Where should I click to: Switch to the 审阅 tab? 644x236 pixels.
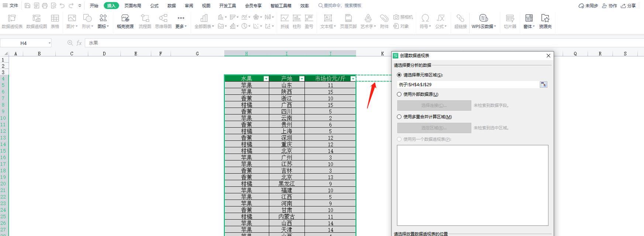pyautogui.click(x=189, y=6)
